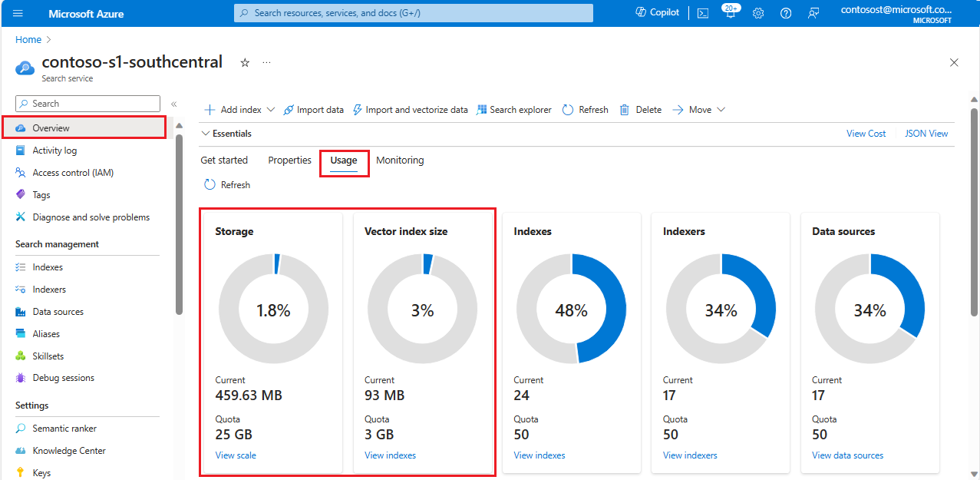The height and width of the screenshot is (480, 980).
Task: Click the Delete trash icon in toolbar
Action: click(x=625, y=110)
